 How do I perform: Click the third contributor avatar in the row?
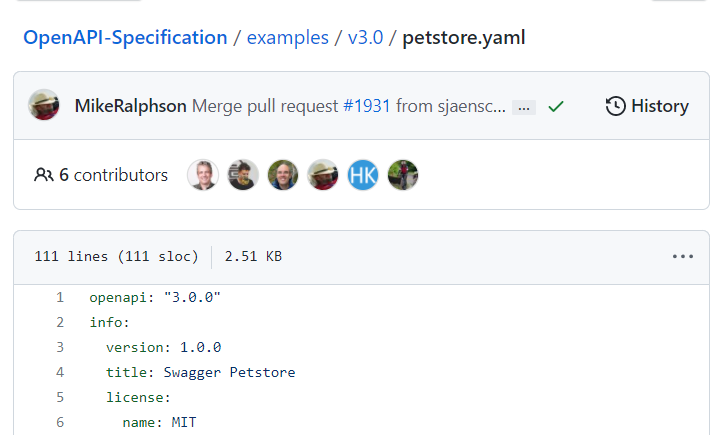pos(283,175)
